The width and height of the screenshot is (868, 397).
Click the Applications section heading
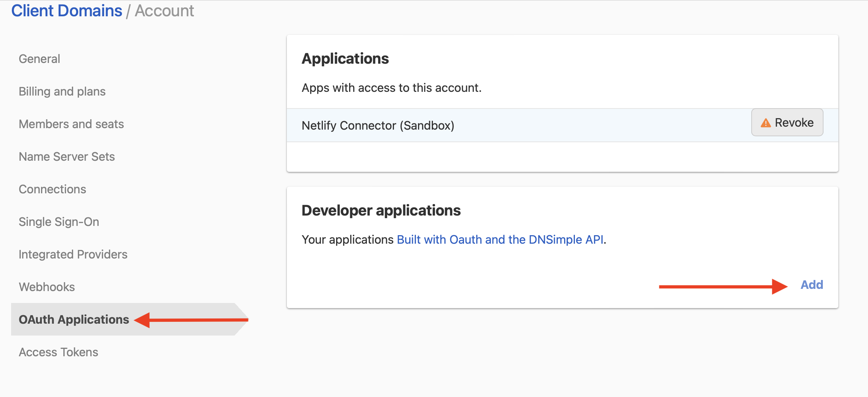click(x=345, y=58)
